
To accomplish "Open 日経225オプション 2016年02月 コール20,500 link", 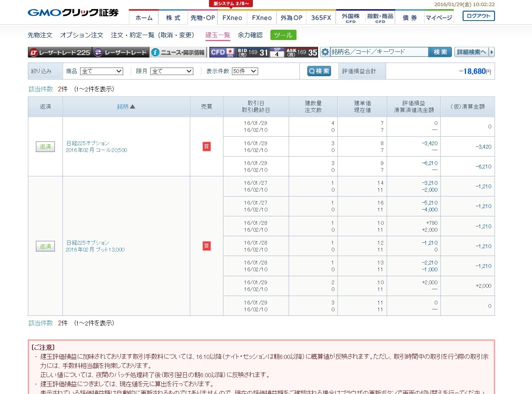I will (x=96, y=147).
